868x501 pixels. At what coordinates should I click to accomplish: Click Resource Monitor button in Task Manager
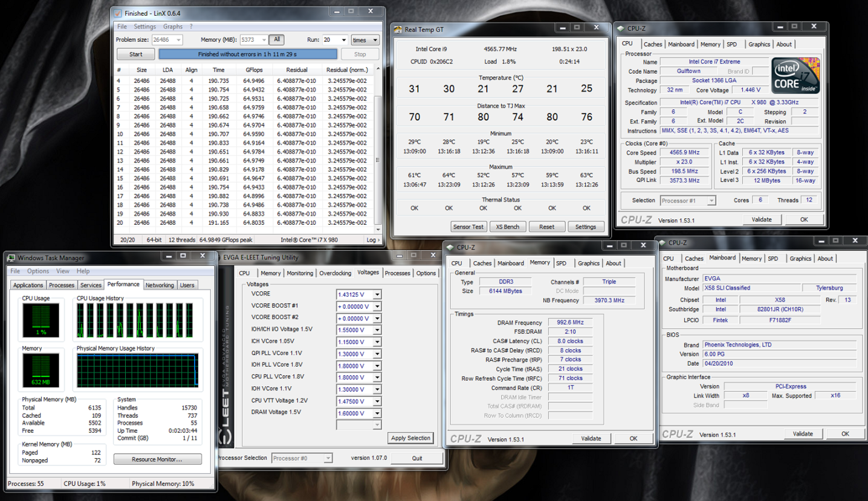tap(157, 459)
